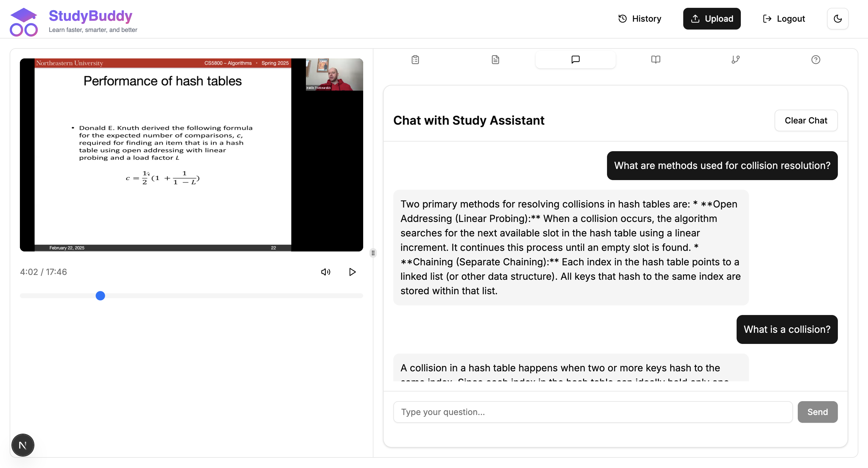The width and height of the screenshot is (868, 468).
Task: Open the round N badge icon
Action: pyautogui.click(x=23, y=445)
